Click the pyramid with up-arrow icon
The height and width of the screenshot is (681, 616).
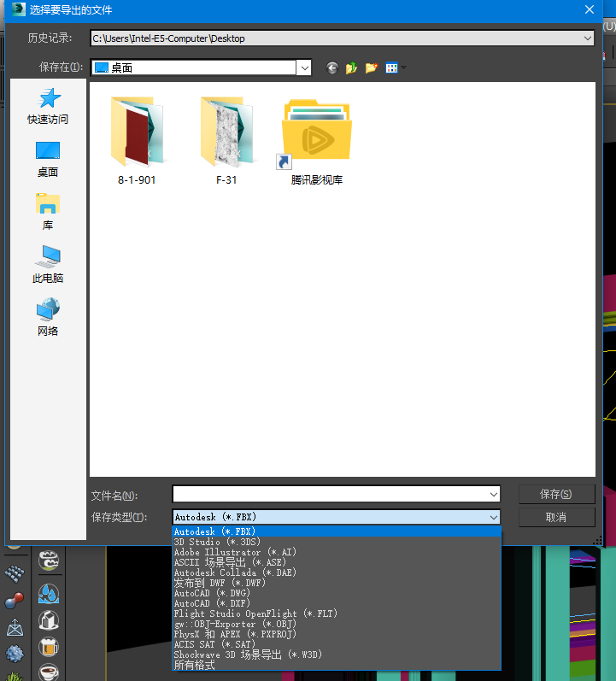[x=15, y=627]
